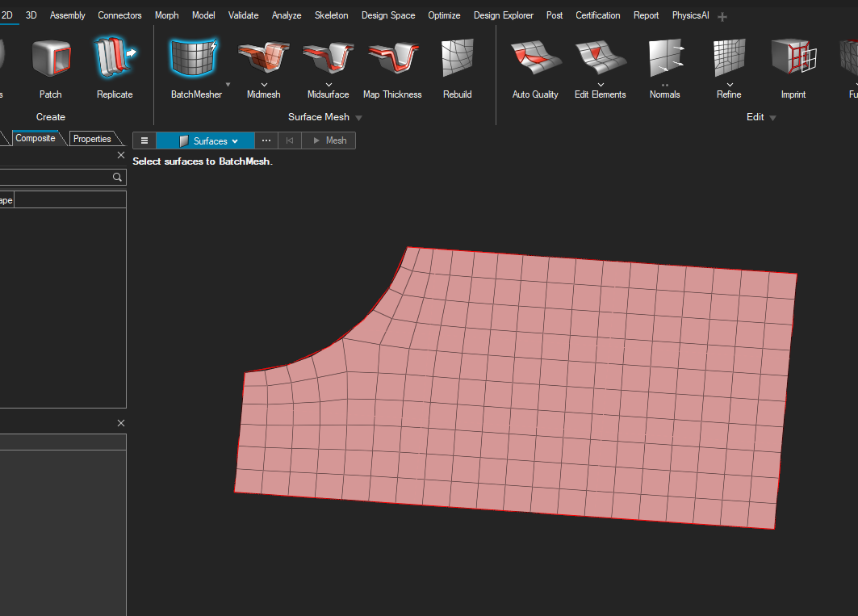
Task: Expand the Edit group arrow
Action: pos(772,118)
